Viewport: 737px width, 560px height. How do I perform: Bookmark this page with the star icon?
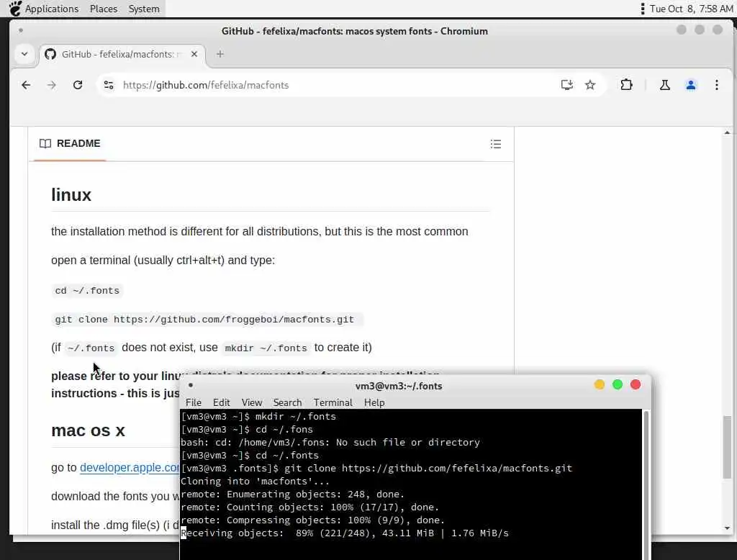pos(590,85)
